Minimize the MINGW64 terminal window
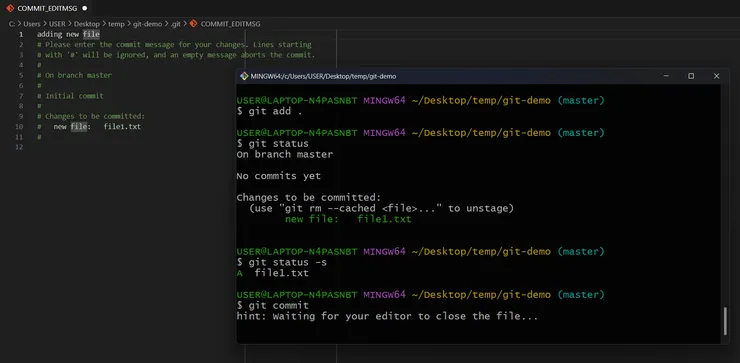 click(x=666, y=76)
